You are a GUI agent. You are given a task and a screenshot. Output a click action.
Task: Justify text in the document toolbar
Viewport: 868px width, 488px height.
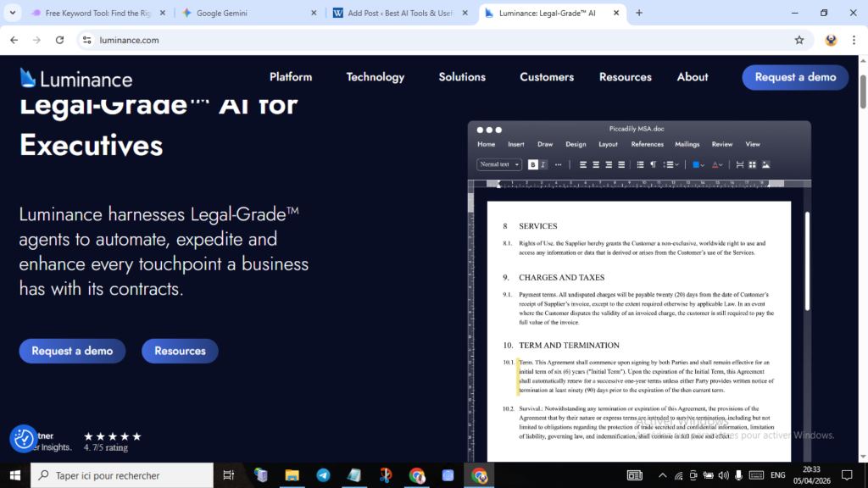pyautogui.click(x=621, y=164)
